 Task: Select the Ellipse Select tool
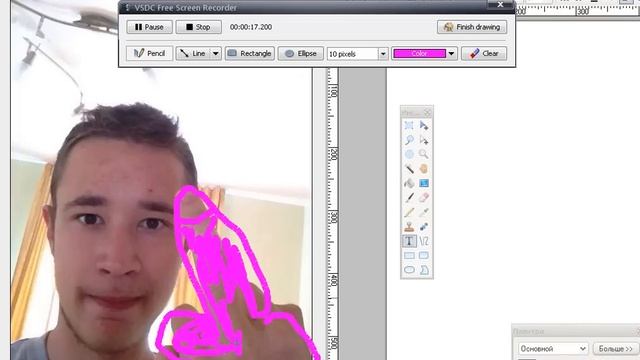click(x=409, y=154)
